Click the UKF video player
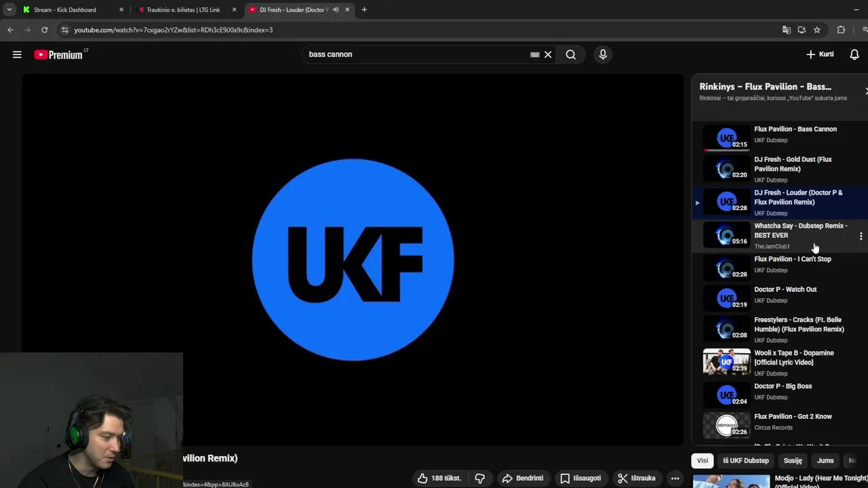This screenshot has width=868, height=488. [353, 260]
